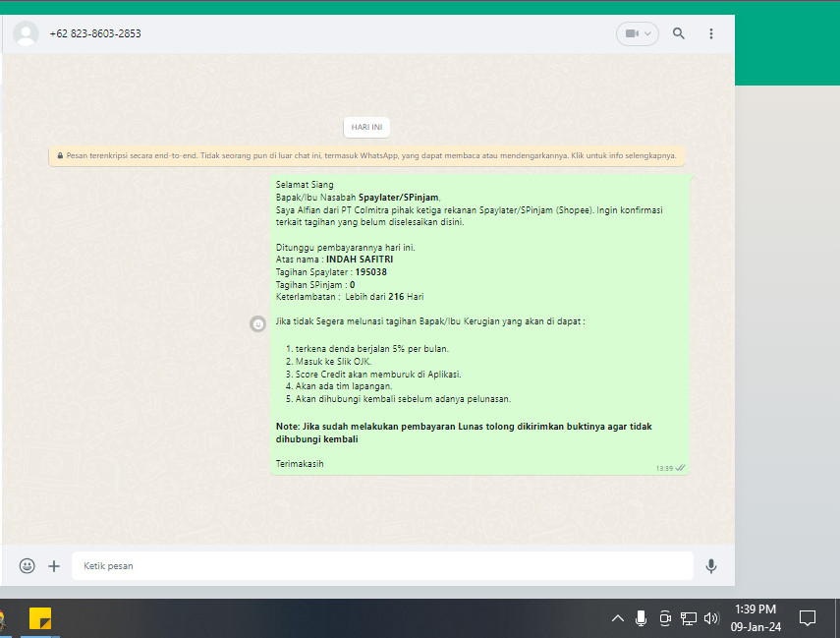This screenshot has height=638, width=840.
Task: Click the Tagihan SPinjam : 0 line
Action: click(x=315, y=285)
